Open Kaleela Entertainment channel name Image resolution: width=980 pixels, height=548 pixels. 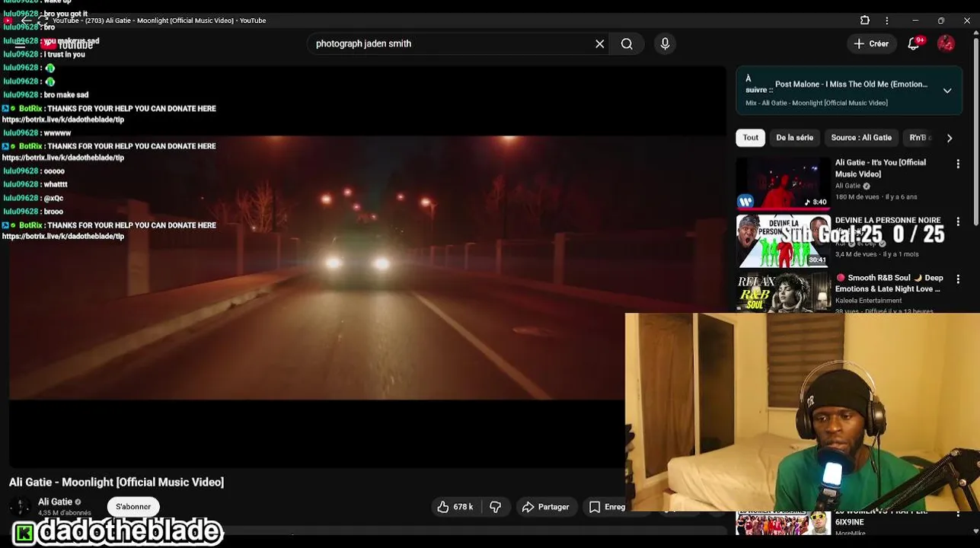click(x=868, y=301)
